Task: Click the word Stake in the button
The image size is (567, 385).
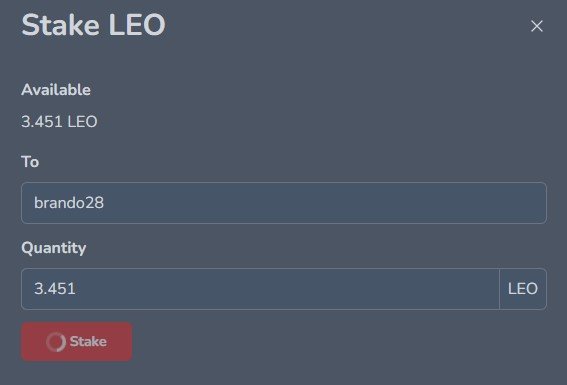Action: pos(88,342)
